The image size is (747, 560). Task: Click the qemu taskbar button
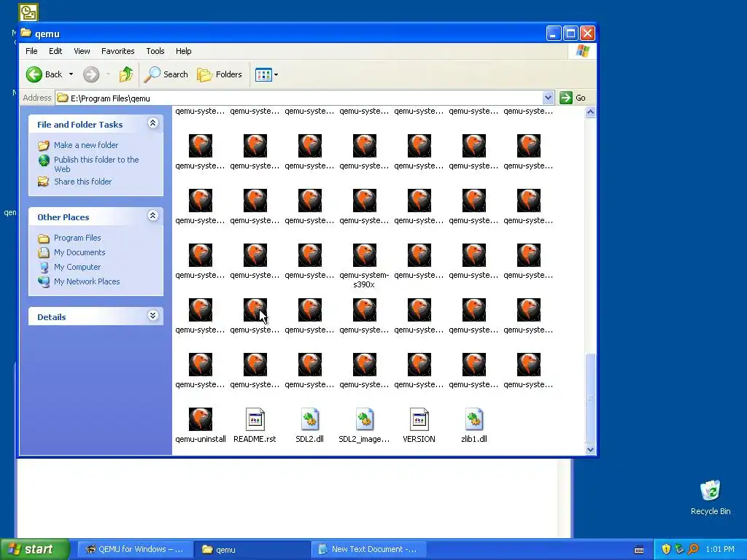(252, 549)
